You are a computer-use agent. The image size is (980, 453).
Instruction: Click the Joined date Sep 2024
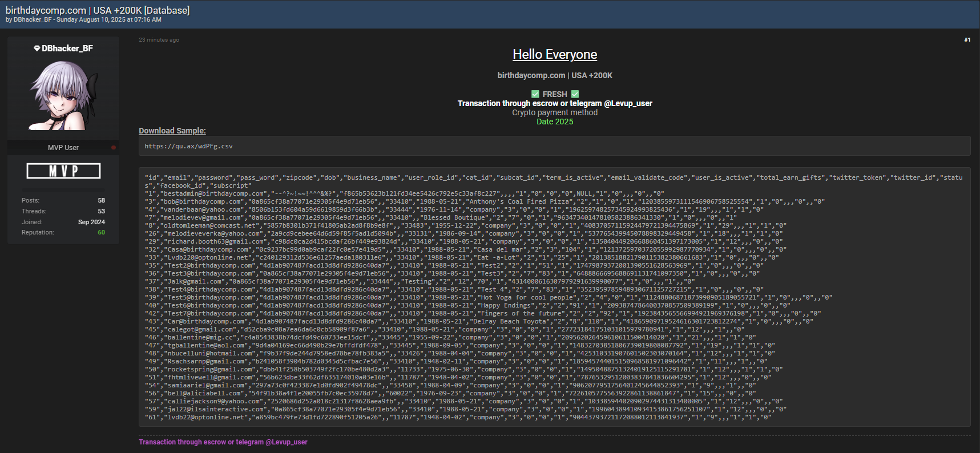click(91, 222)
